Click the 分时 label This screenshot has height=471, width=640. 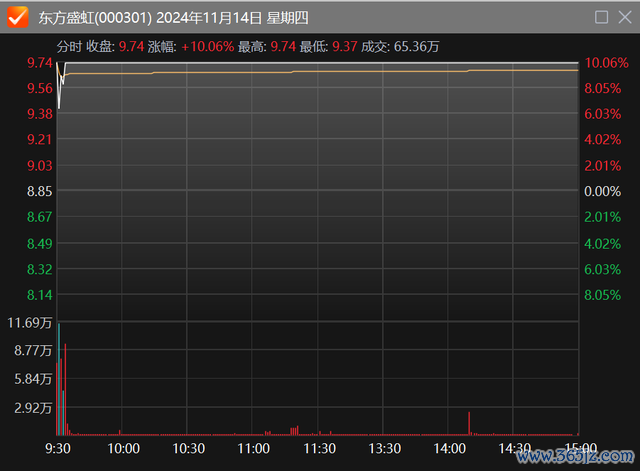click(x=69, y=47)
